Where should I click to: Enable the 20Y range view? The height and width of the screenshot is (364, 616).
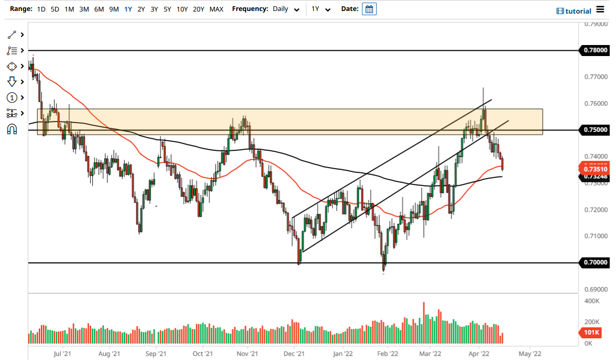199,9
